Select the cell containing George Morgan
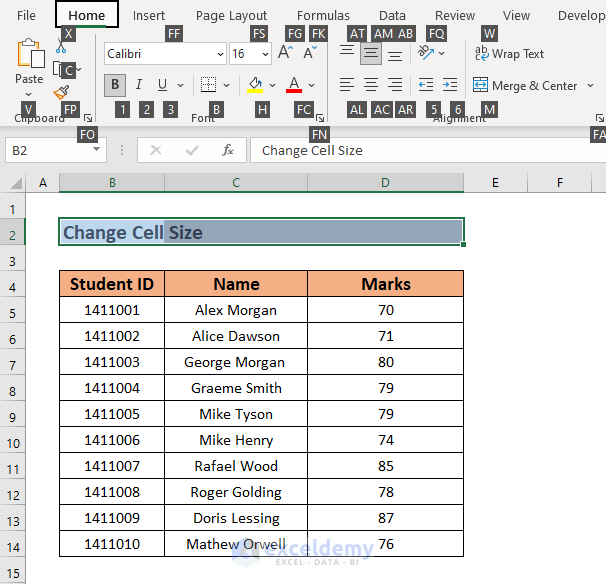This screenshot has width=606, height=584. [x=236, y=362]
